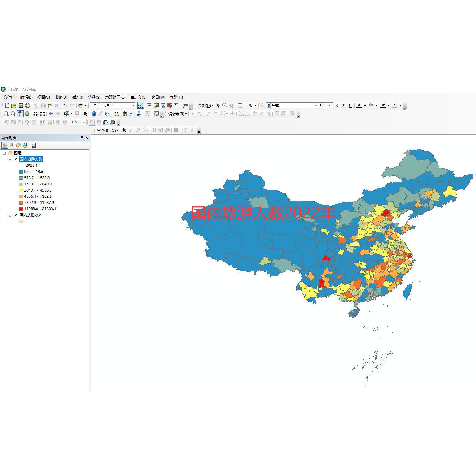Open the 文件(F) menu
Screen dimensions: 476x476
click(9, 97)
